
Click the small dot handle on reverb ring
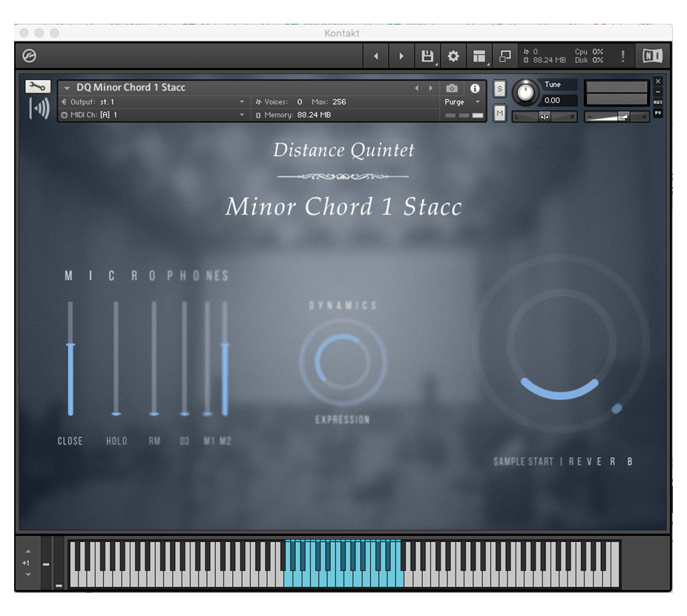coord(617,409)
